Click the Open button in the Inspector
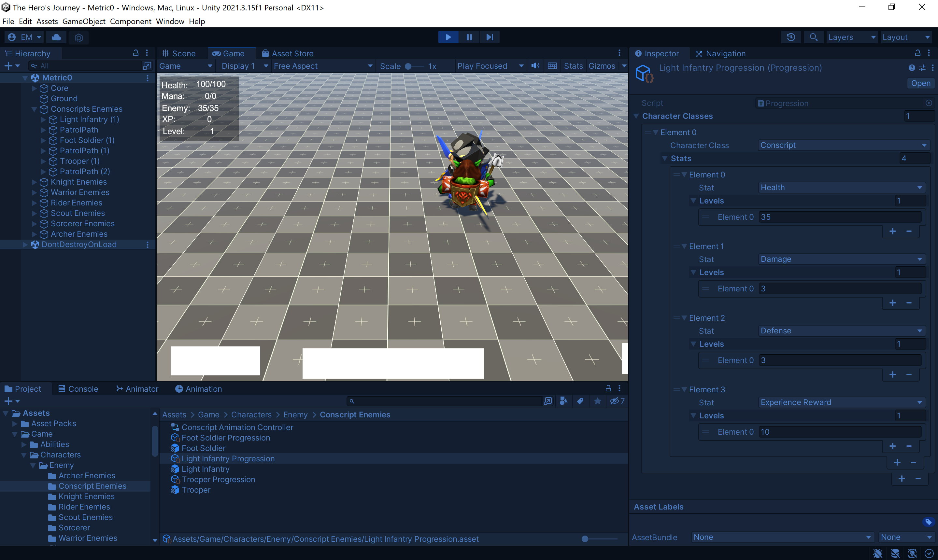The width and height of the screenshot is (938, 560). (x=921, y=83)
